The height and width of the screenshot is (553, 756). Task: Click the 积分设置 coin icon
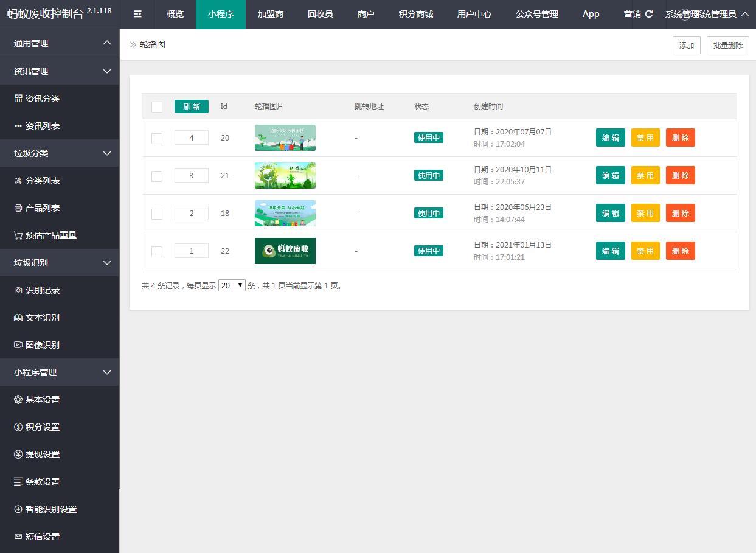pos(18,426)
